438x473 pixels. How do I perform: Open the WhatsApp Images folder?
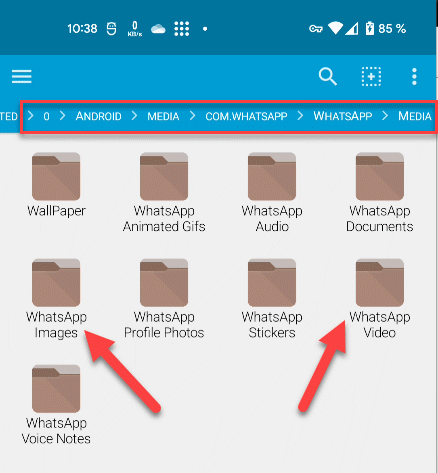point(56,299)
